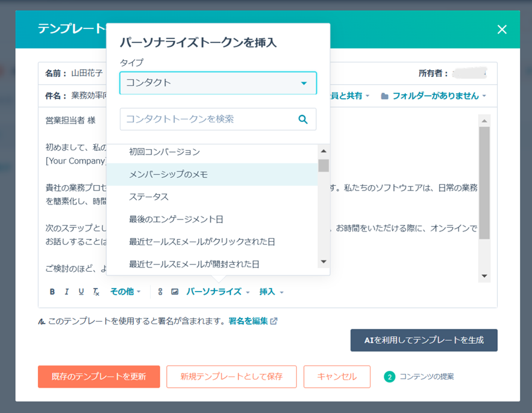Clear text formatting with the Tx icon
This screenshot has width=532, height=413.
tap(96, 292)
